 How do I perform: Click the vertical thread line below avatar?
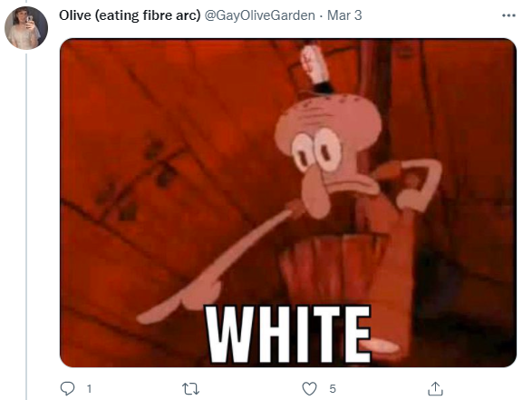click(26, 226)
